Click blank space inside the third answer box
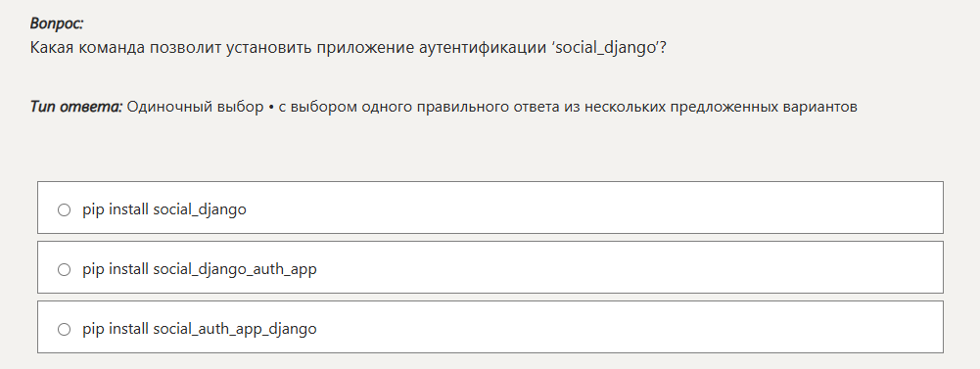 pyautogui.click(x=625, y=327)
